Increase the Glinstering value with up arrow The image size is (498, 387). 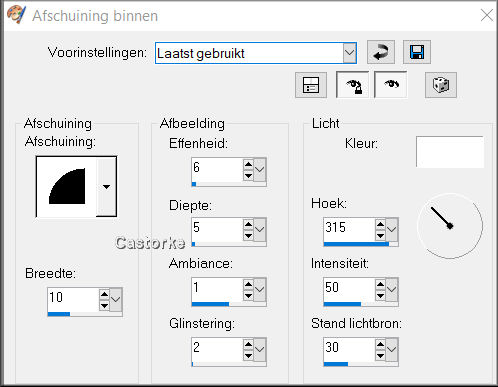click(x=248, y=344)
